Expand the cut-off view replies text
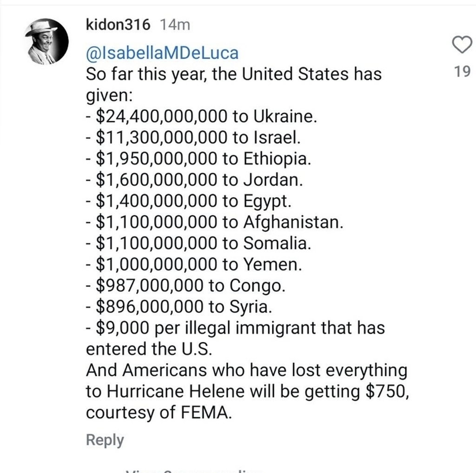 193,471
